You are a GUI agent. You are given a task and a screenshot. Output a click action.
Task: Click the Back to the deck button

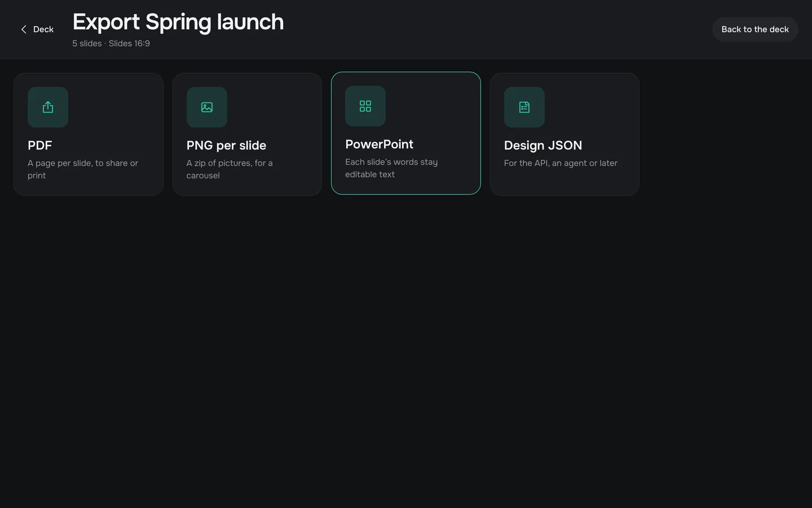tap(755, 29)
